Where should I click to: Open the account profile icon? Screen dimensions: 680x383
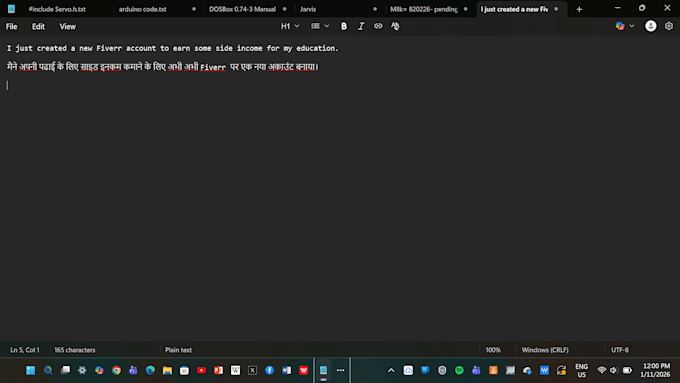[x=651, y=26]
